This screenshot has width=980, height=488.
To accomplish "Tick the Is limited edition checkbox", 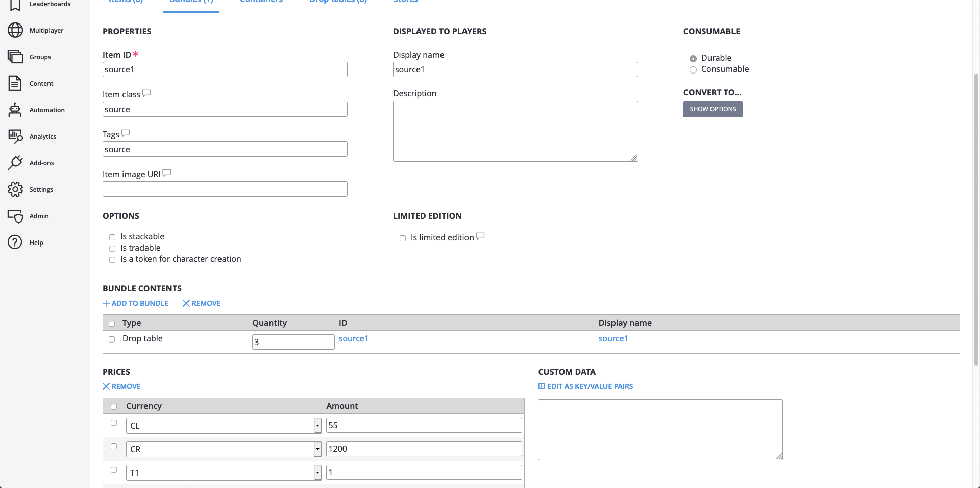I will (403, 238).
